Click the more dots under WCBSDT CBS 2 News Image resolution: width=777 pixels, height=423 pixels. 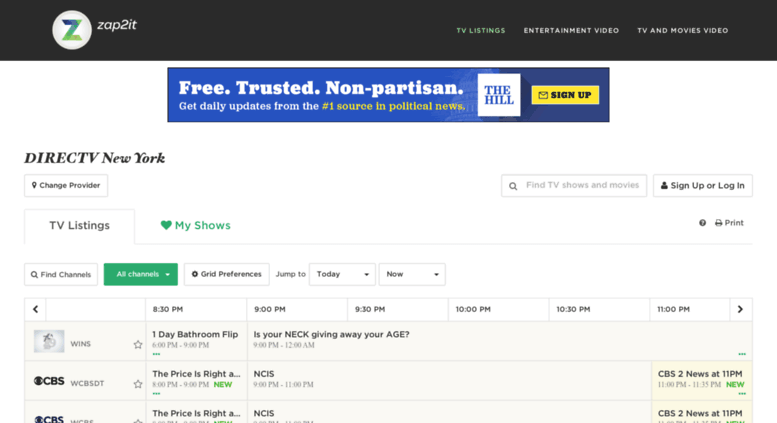742,394
